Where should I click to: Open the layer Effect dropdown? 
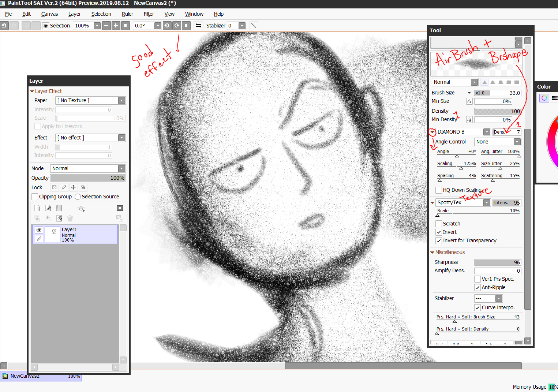(x=90, y=138)
